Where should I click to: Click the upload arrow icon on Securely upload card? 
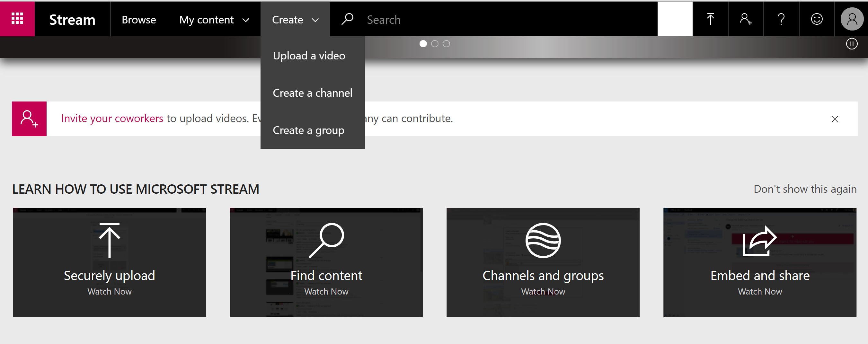pos(110,240)
